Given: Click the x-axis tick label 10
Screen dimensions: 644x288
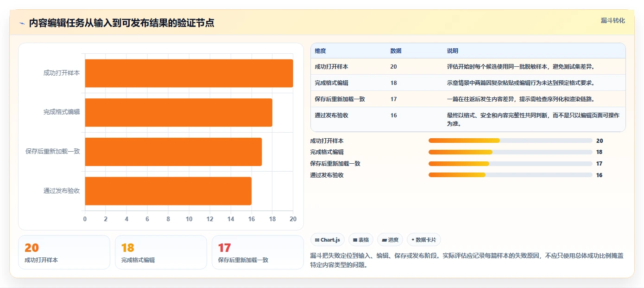Looking at the screenshot, I should tap(189, 219).
